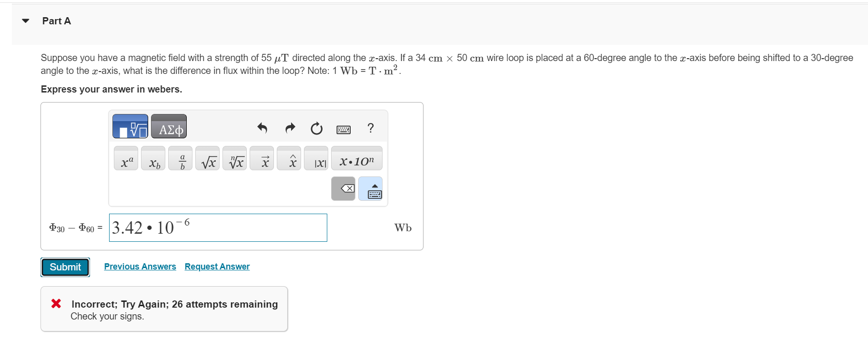Hide the template keyboard panel
The width and height of the screenshot is (868, 351).
coord(371,189)
